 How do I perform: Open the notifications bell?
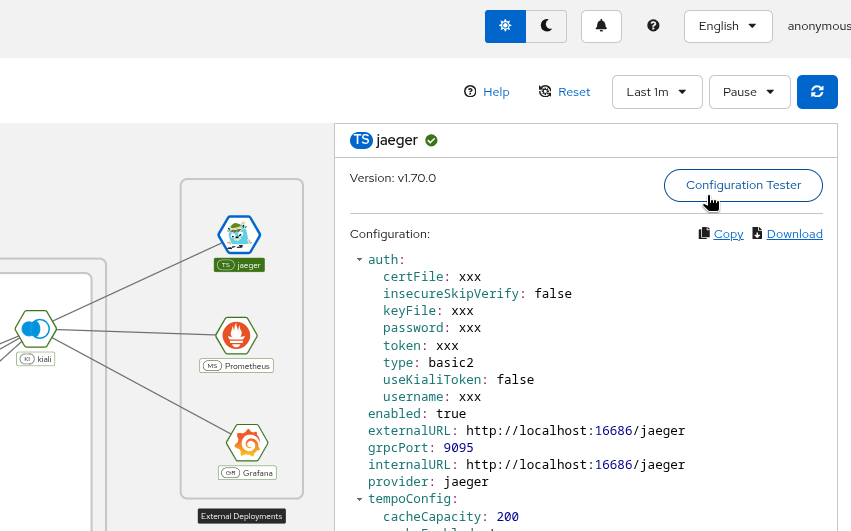click(601, 26)
